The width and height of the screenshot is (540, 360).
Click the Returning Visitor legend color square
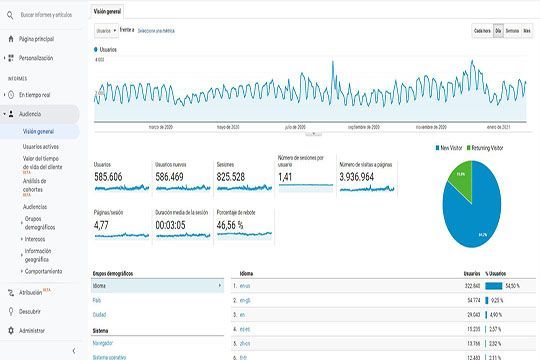click(468, 148)
